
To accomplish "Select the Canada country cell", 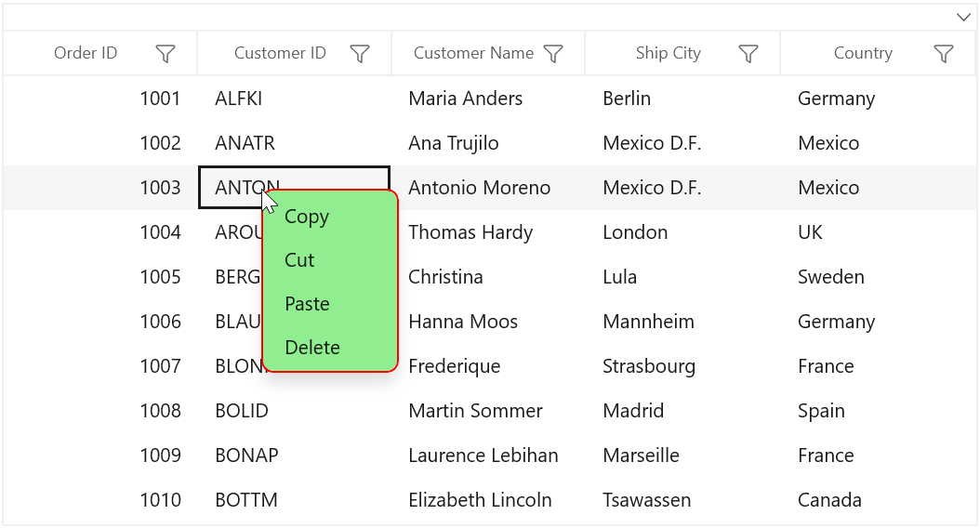I will point(878,500).
